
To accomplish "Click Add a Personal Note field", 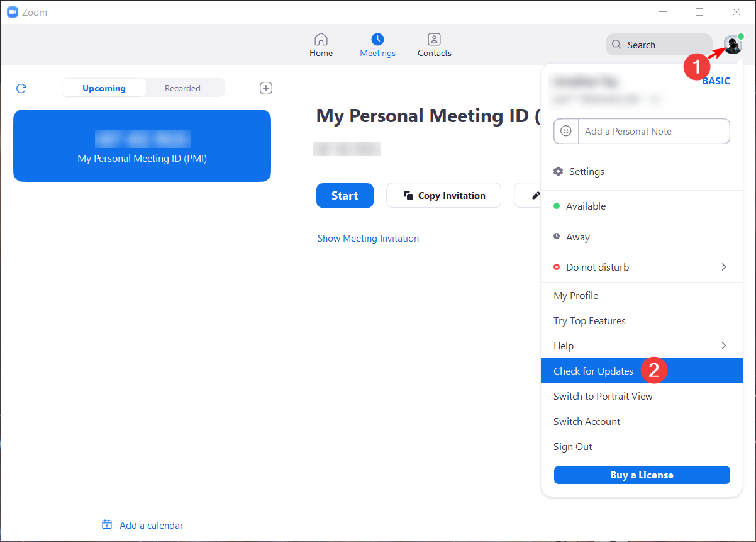I will (x=653, y=131).
